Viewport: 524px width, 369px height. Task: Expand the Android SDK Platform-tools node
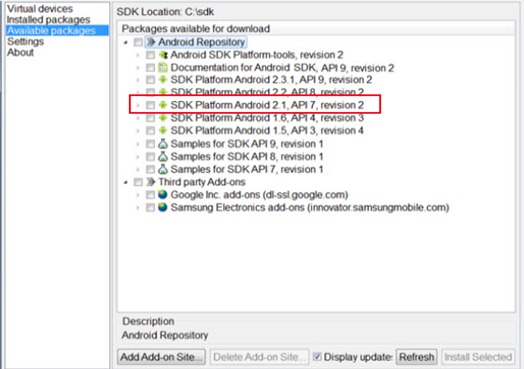point(138,55)
